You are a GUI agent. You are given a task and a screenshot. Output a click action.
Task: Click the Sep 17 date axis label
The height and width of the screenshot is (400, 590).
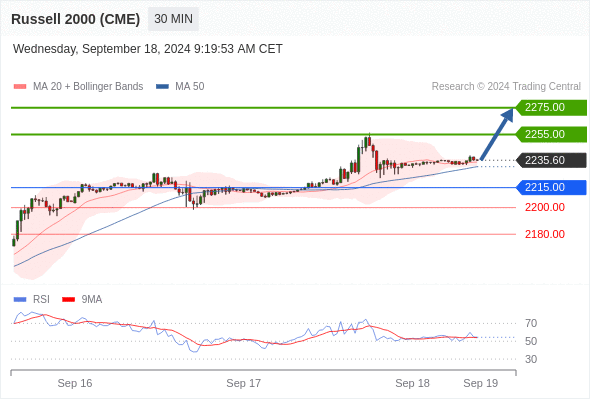(x=243, y=383)
